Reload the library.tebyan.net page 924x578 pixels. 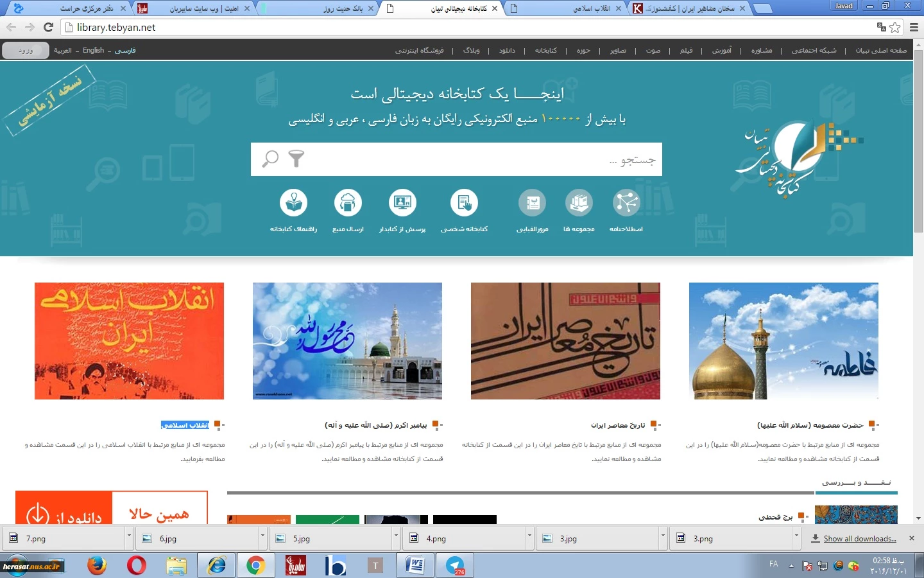click(x=48, y=27)
